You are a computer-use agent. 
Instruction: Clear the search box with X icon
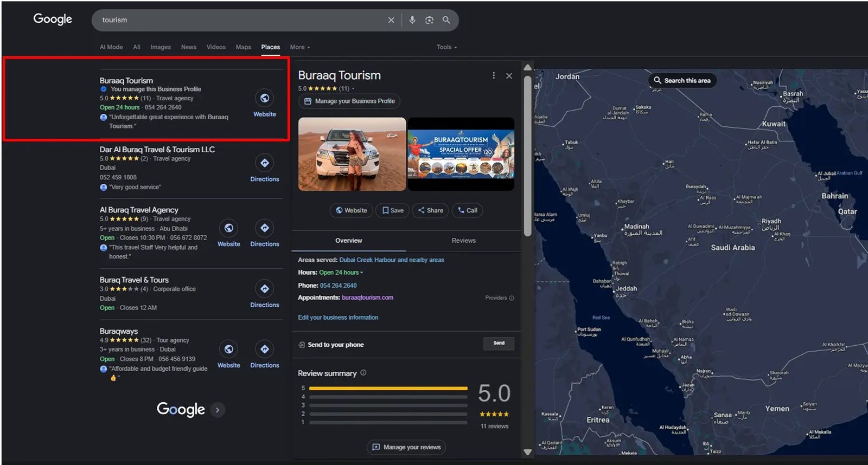(391, 20)
